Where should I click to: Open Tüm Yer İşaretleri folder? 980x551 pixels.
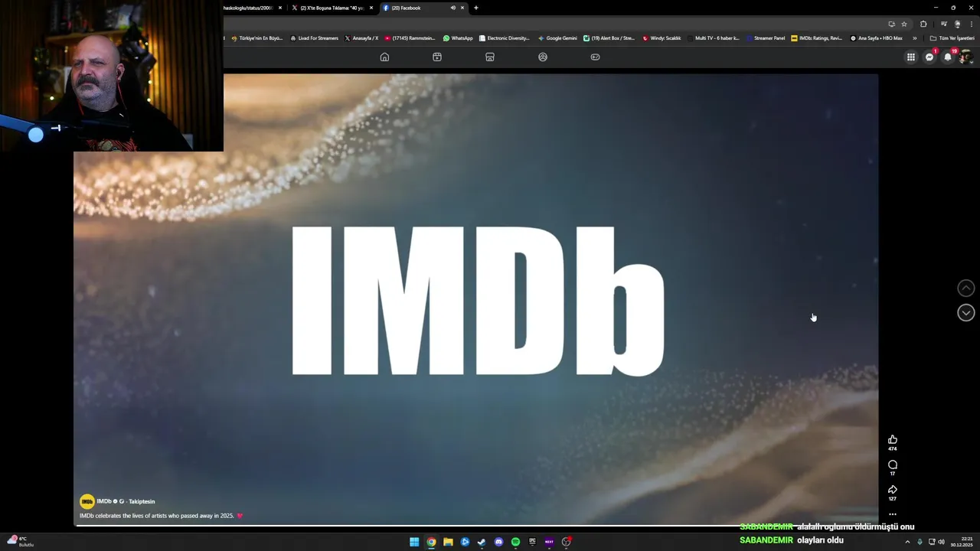pos(952,37)
